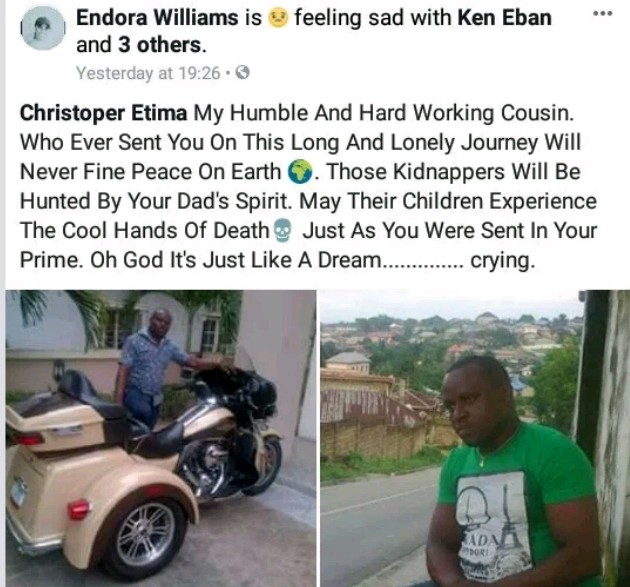Click the man standing beside the trike

(153, 366)
